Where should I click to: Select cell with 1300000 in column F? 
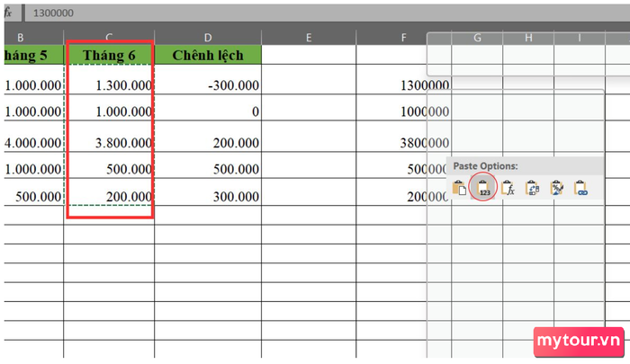tap(403, 80)
